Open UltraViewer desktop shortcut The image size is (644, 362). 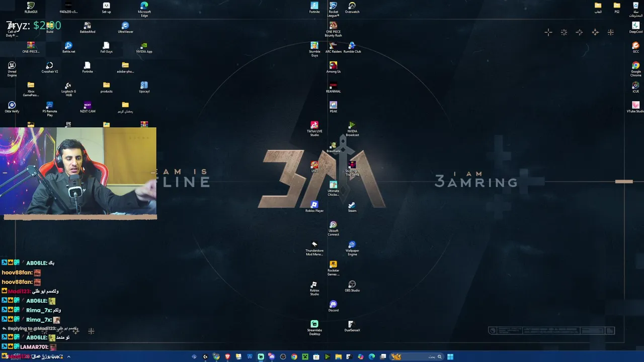[x=125, y=28]
